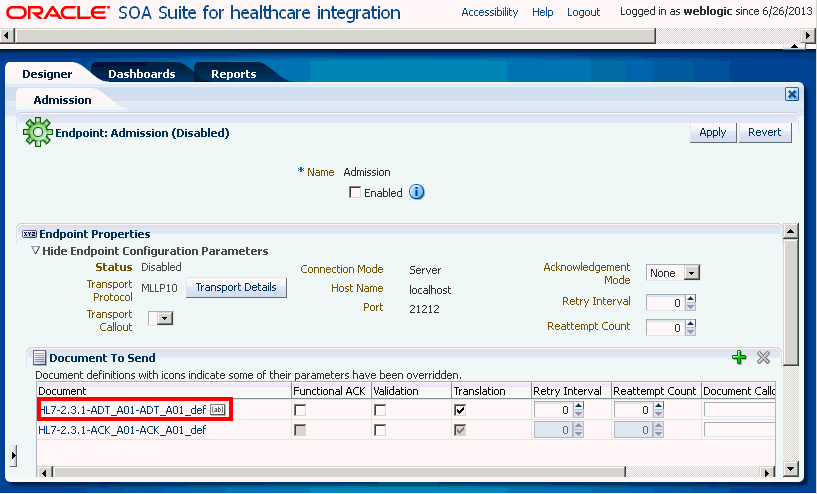
Task: Toggle the Enabled checkbox
Action: point(355,192)
